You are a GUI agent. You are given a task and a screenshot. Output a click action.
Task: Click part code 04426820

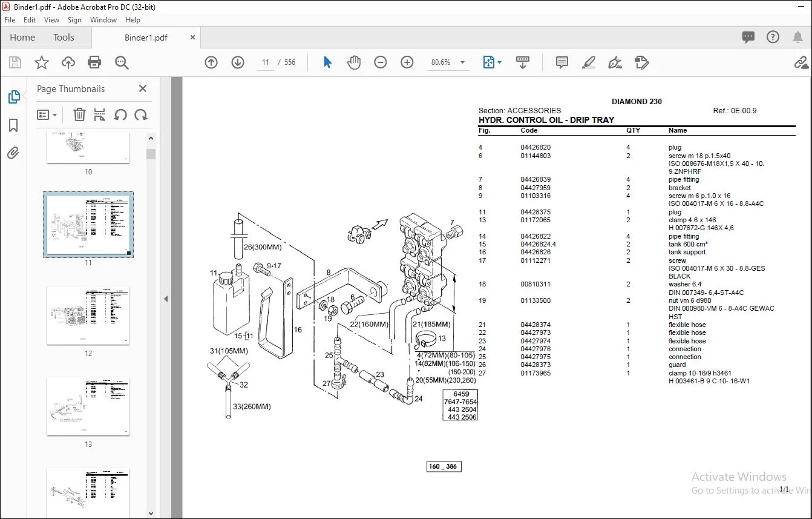coord(535,147)
